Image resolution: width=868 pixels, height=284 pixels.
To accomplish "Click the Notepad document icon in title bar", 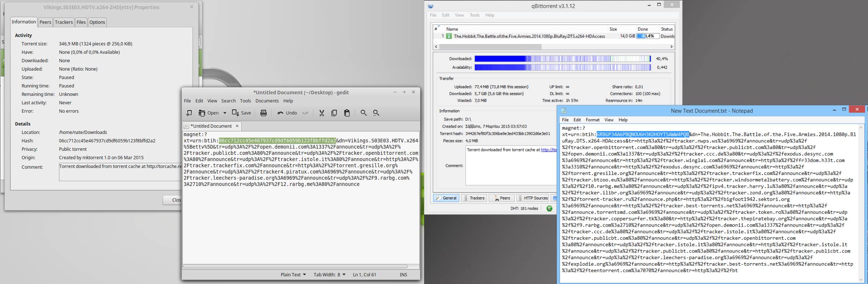I will click(x=564, y=111).
